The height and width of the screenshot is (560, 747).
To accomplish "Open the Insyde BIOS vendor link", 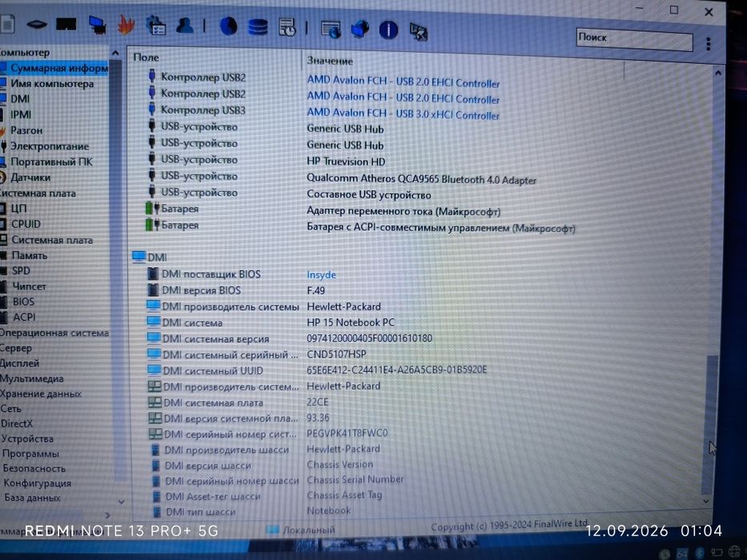I will 322,274.
